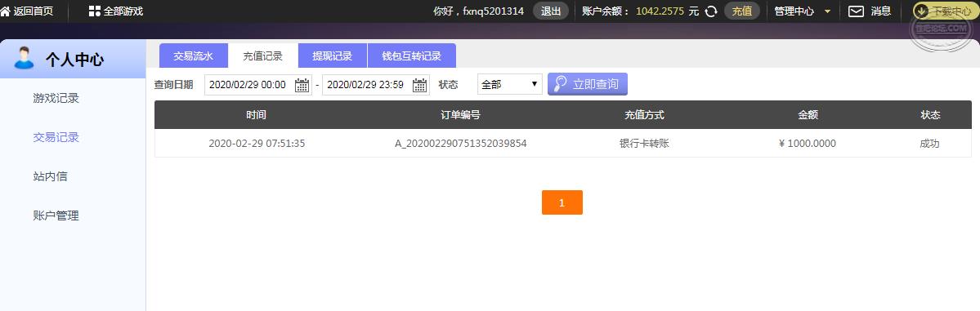
Task: Switch to the 提现记录 tab
Action: click(333, 56)
